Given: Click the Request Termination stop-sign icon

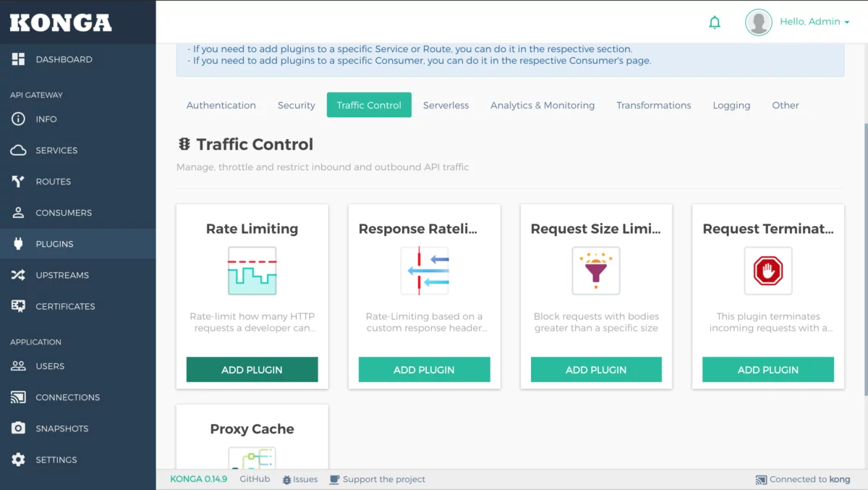Looking at the screenshot, I should 768,271.
